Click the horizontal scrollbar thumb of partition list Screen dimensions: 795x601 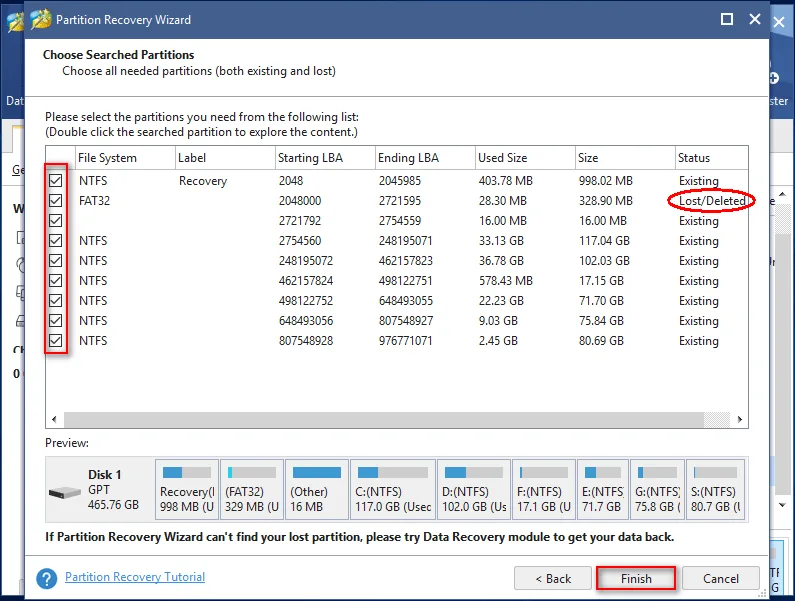point(383,419)
